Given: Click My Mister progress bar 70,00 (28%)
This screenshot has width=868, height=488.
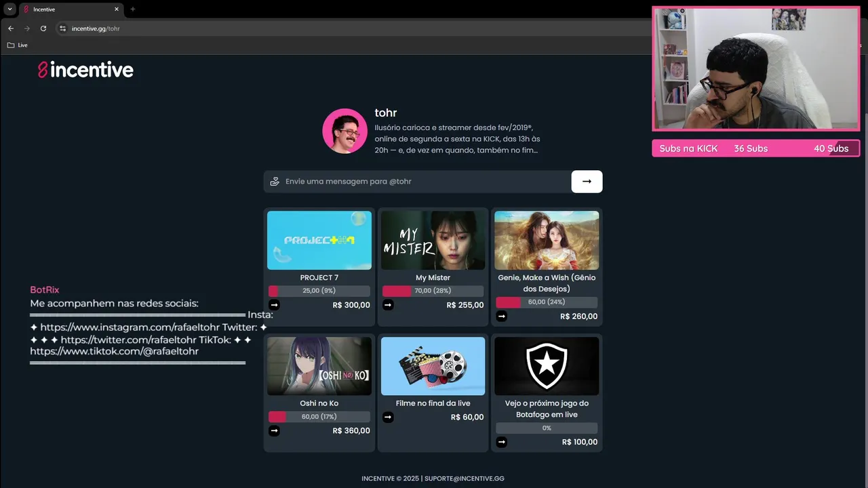Looking at the screenshot, I should (433, 291).
